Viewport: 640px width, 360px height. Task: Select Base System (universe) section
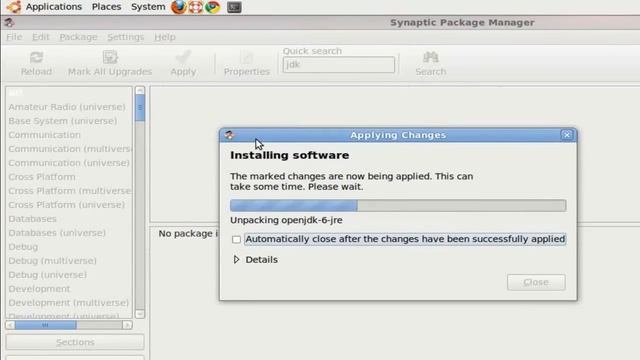[62, 121]
